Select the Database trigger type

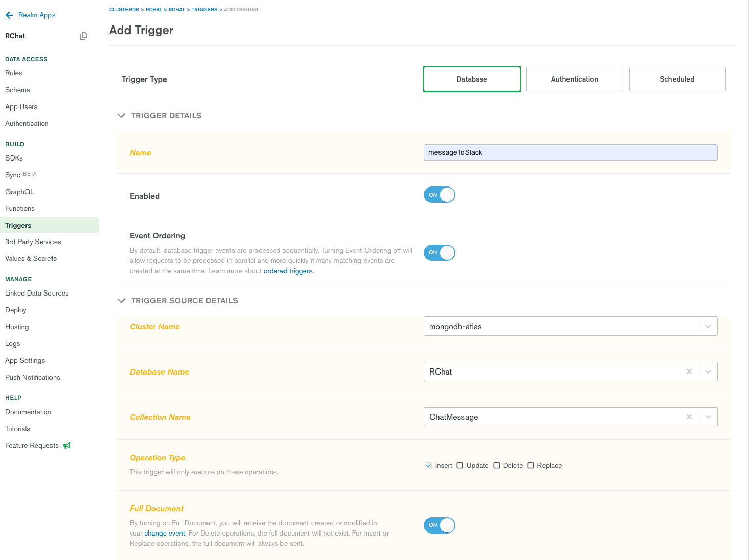pos(472,79)
